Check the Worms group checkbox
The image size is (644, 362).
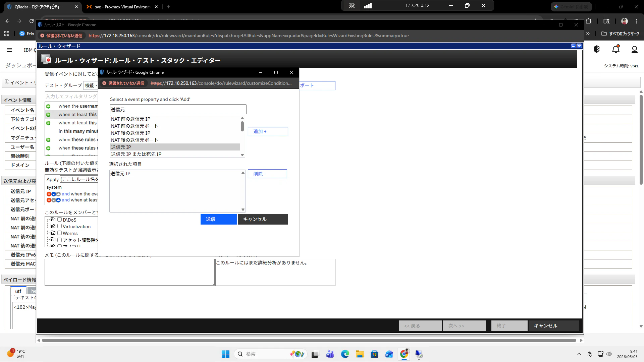coord(59,233)
